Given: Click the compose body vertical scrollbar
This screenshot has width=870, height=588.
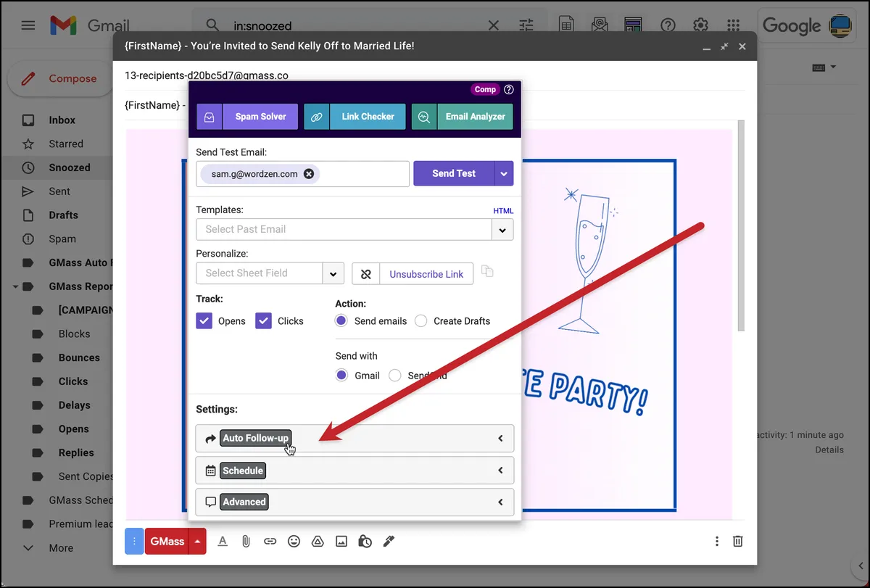Looking at the screenshot, I should (740, 225).
